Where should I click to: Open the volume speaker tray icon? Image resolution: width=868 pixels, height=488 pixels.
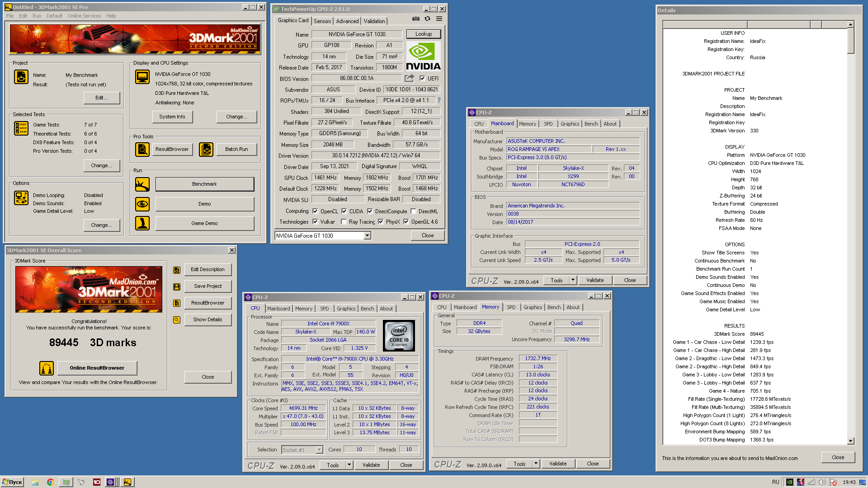click(822, 482)
